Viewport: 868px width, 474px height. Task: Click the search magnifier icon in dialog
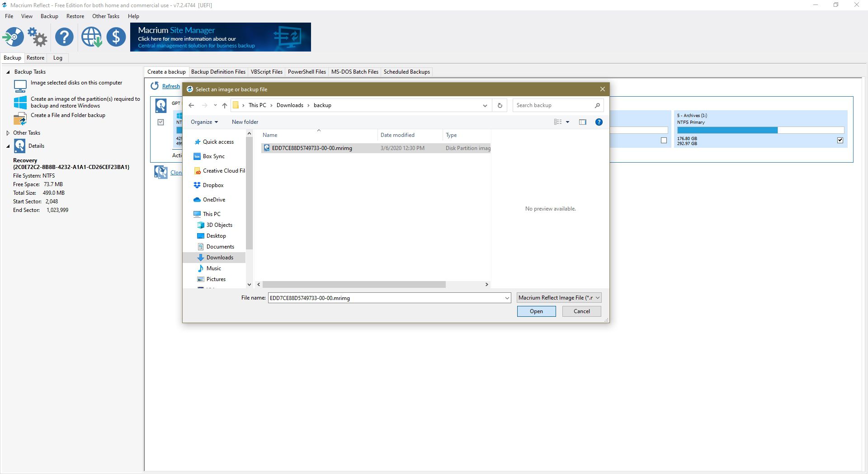coord(597,105)
